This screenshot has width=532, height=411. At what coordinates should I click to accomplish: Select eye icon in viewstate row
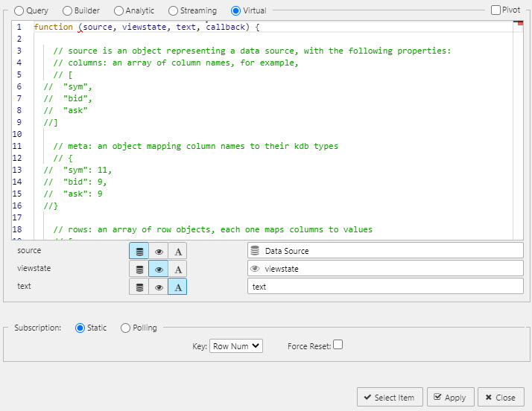158,269
